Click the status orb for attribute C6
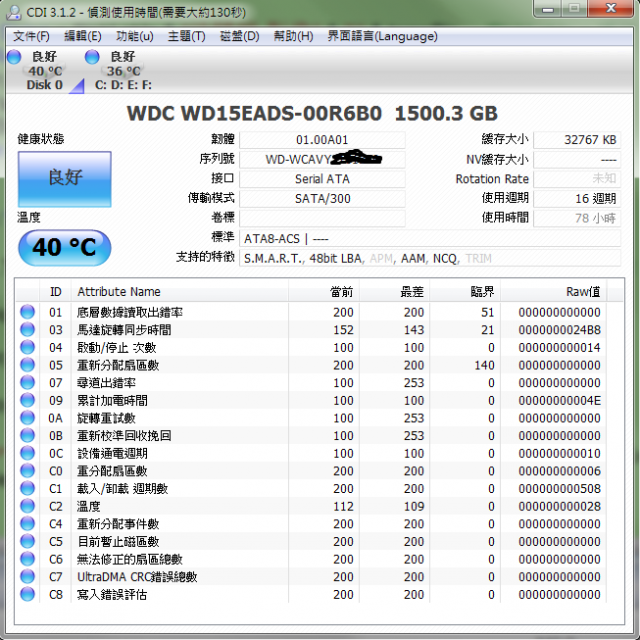Image resolution: width=640 pixels, height=640 pixels. pyautogui.click(x=27, y=559)
